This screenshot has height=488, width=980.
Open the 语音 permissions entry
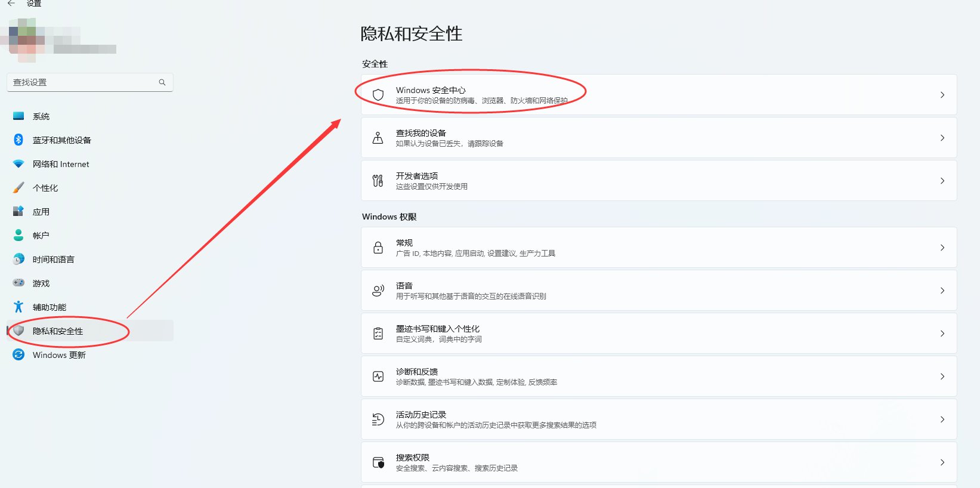tap(659, 291)
